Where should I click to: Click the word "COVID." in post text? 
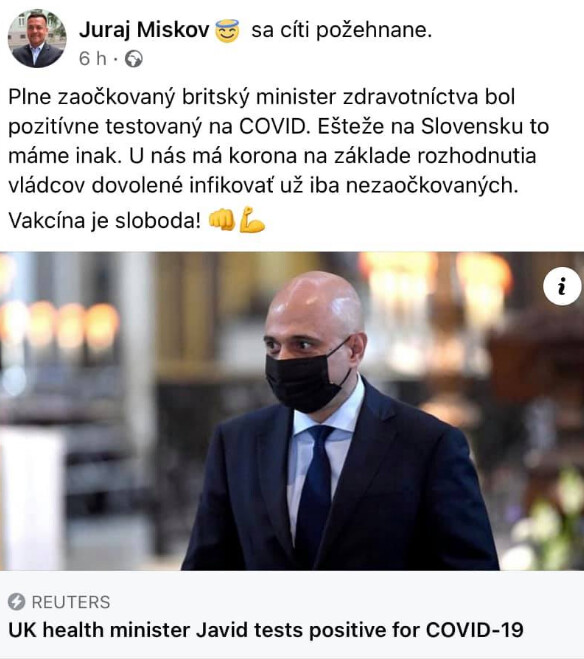(275, 127)
